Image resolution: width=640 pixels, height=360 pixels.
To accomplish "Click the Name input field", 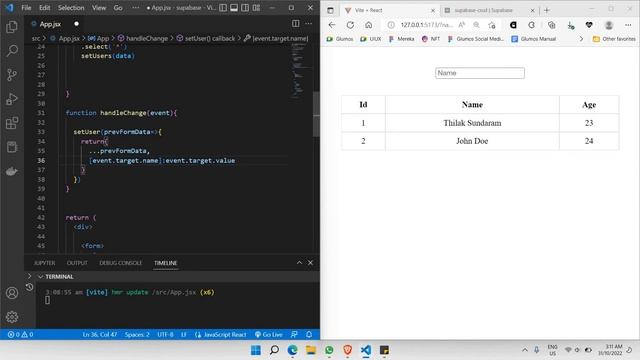I will click(x=480, y=73).
